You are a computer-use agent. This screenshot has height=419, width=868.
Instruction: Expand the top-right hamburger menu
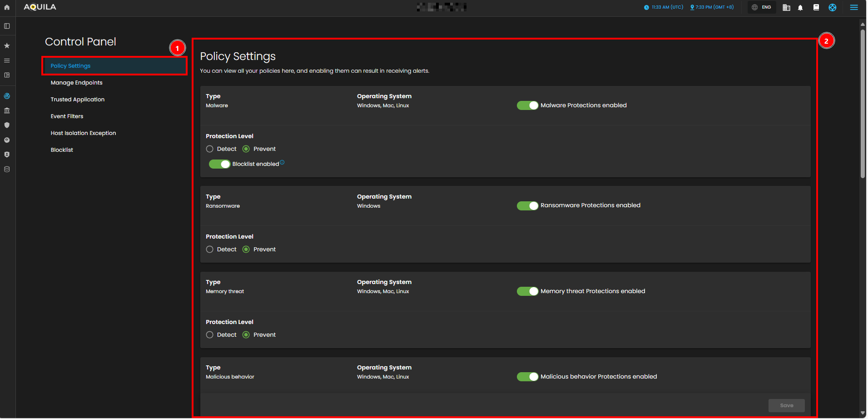click(x=854, y=7)
